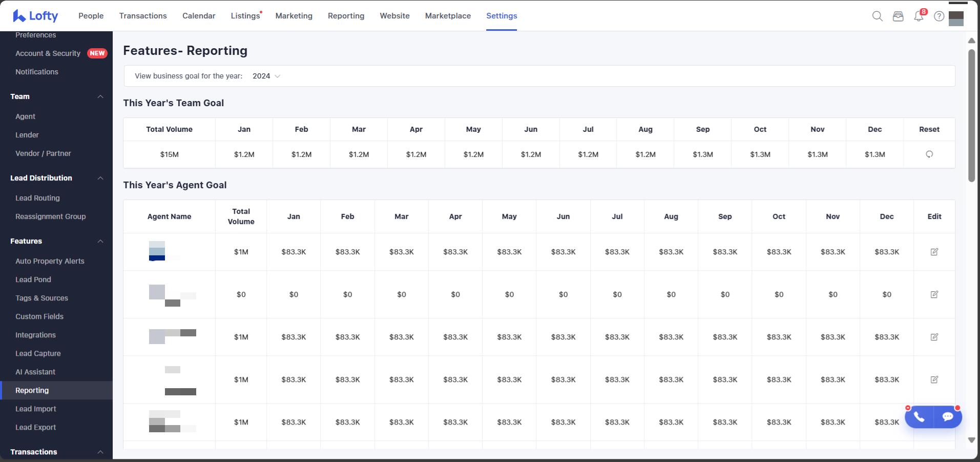Open Lead Export settings
Viewport: 980px width, 462px height.
coord(36,427)
